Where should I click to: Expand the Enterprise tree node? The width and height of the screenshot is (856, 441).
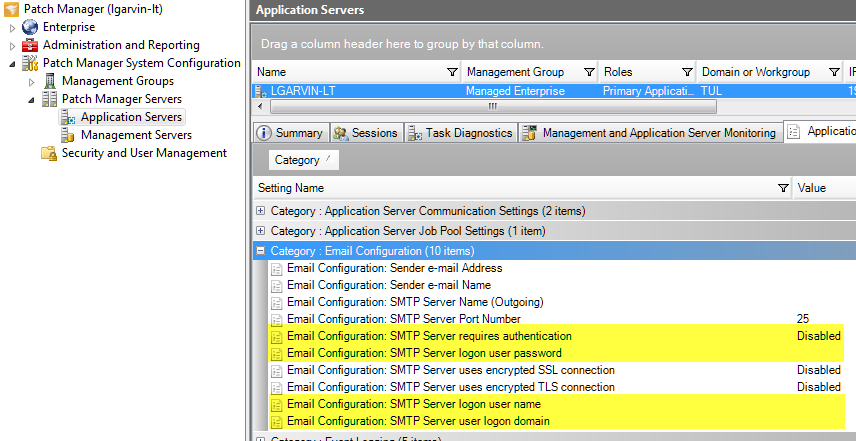point(13,28)
